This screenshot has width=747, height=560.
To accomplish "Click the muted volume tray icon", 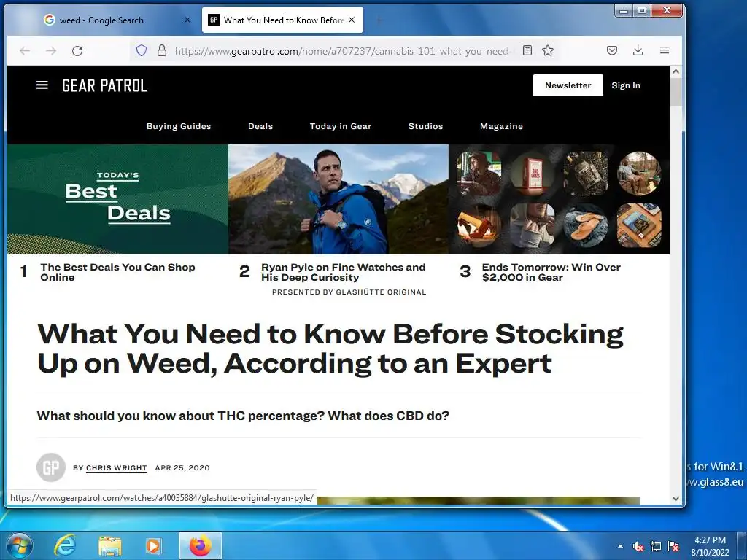I will [638, 546].
